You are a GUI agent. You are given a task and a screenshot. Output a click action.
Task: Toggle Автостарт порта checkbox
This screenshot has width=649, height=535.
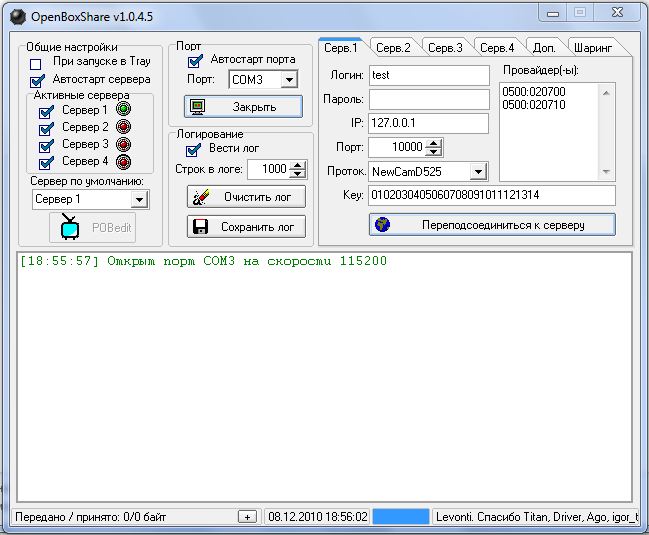coord(195,61)
